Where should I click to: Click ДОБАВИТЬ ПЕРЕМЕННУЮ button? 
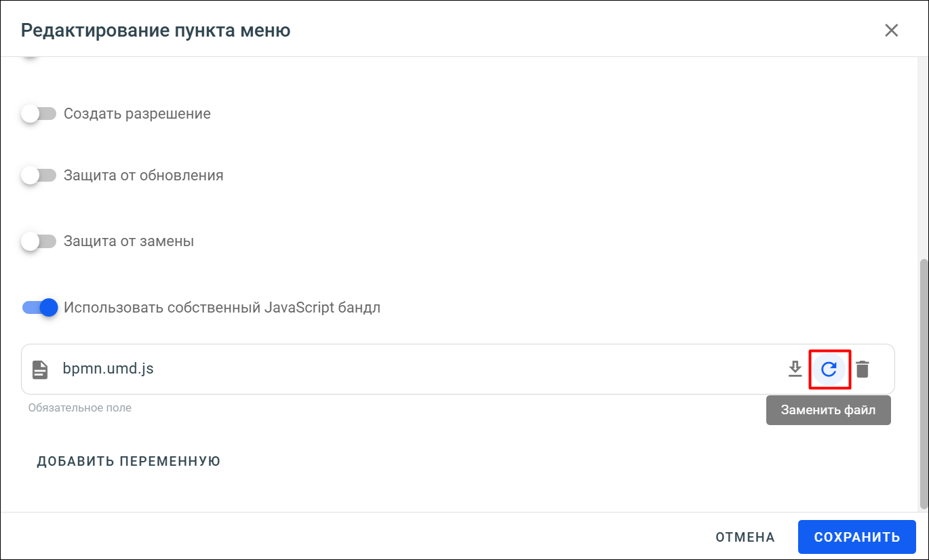click(x=129, y=462)
